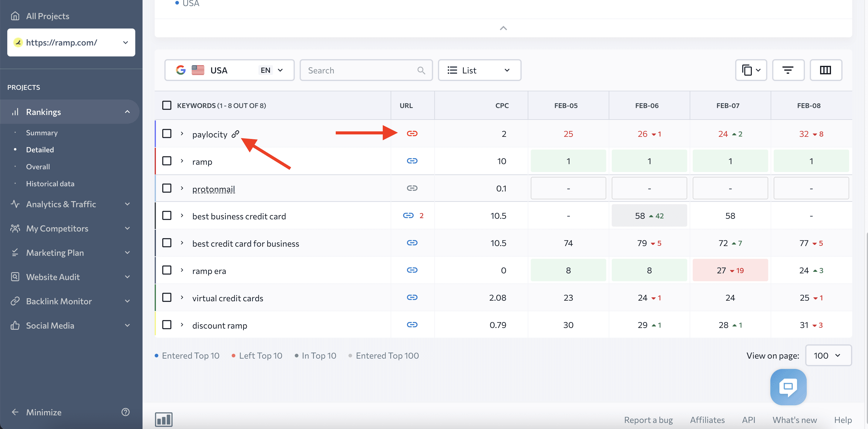Click the link icon beside paylocity keyword
The width and height of the screenshot is (868, 429).
pyautogui.click(x=235, y=134)
